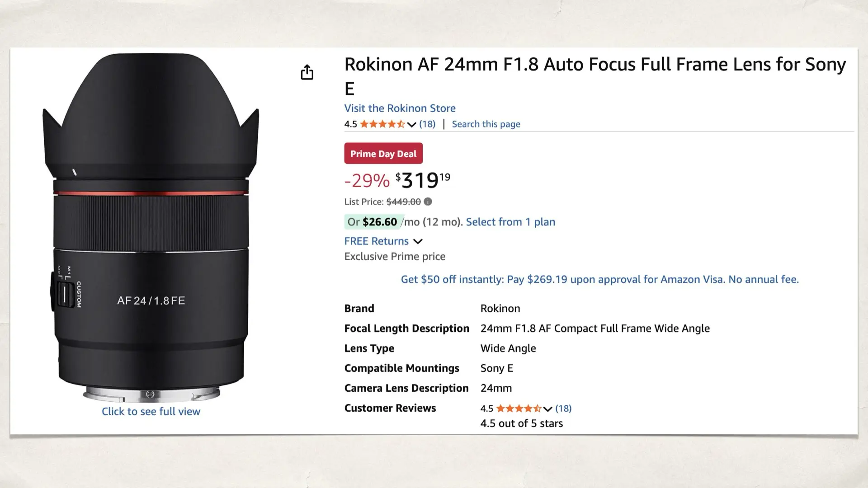Select from 1 payment plan
868x488 pixels.
(510, 222)
